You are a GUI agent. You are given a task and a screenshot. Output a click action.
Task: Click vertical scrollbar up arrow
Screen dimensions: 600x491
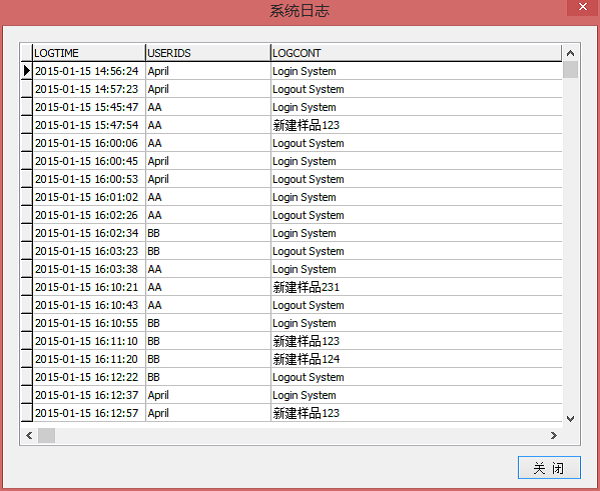click(x=570, y=52)
